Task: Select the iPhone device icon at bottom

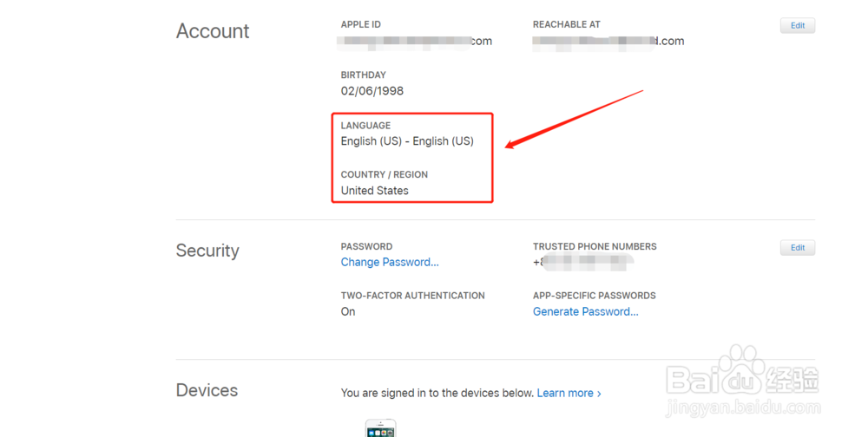Action: [x=380, y=428]
